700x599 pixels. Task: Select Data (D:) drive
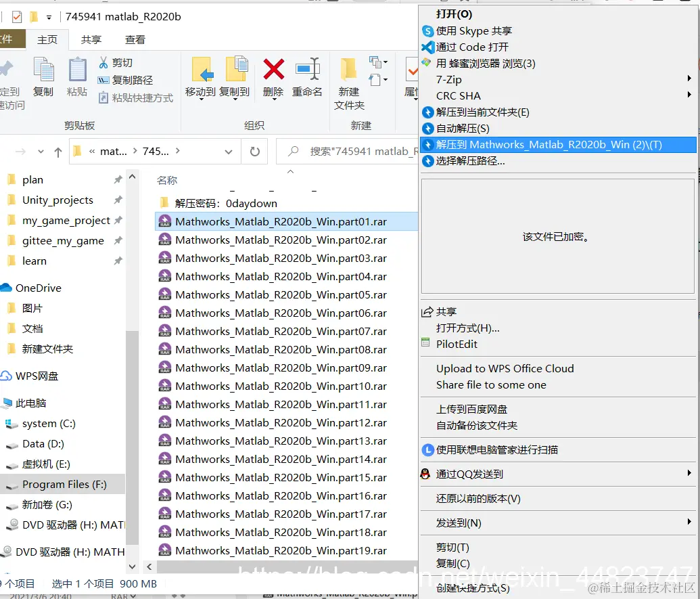(x=43, y=444)
